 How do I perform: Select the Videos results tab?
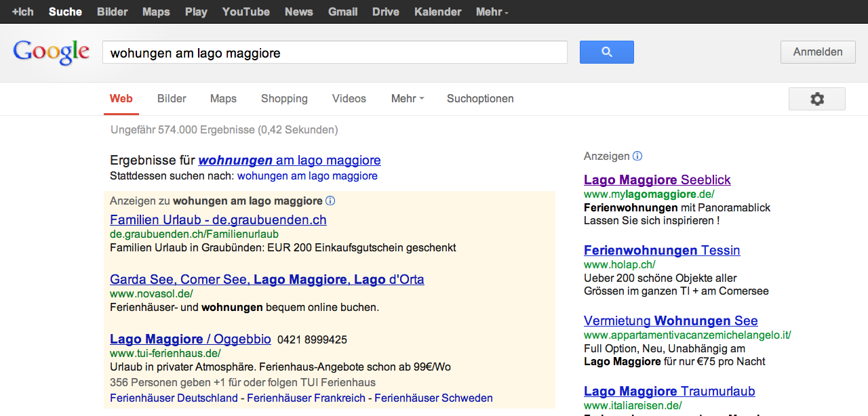[349, 99]
